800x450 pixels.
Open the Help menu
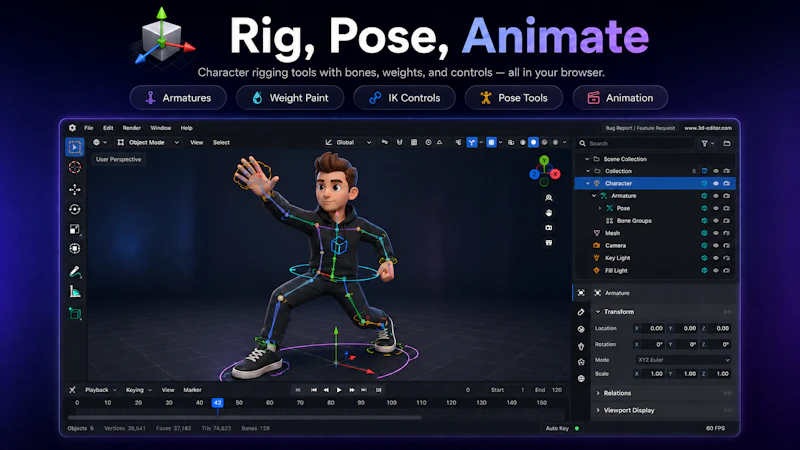pyautogui.click(x=187, y=128)
